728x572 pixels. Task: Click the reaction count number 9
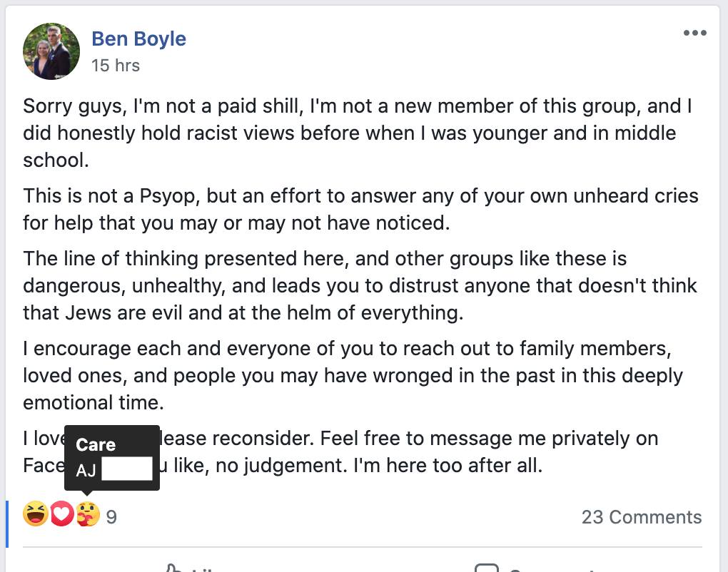tap(111, 517)
